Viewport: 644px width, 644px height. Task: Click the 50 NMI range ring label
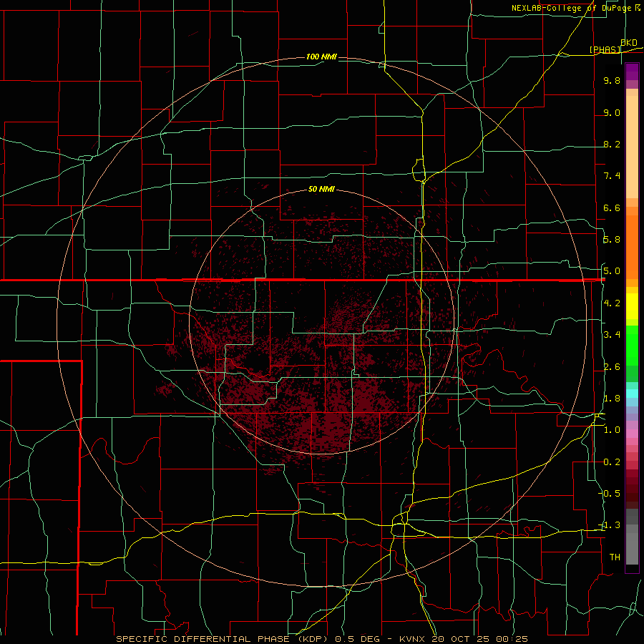(321, 189)
